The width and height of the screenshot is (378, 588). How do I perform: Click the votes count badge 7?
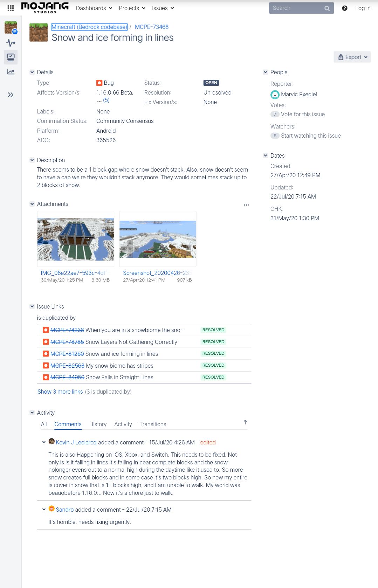click(x=275, y=114)
